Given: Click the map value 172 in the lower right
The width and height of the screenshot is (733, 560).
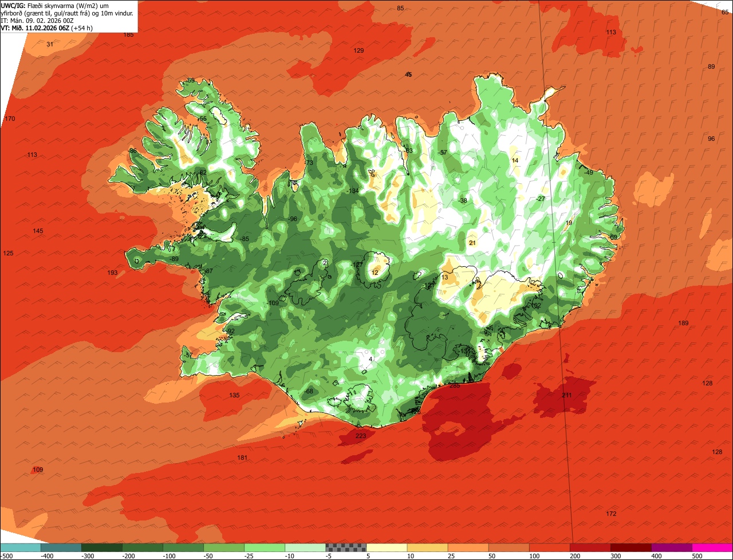Looking at the screenshot, I should tap(611, 514).
